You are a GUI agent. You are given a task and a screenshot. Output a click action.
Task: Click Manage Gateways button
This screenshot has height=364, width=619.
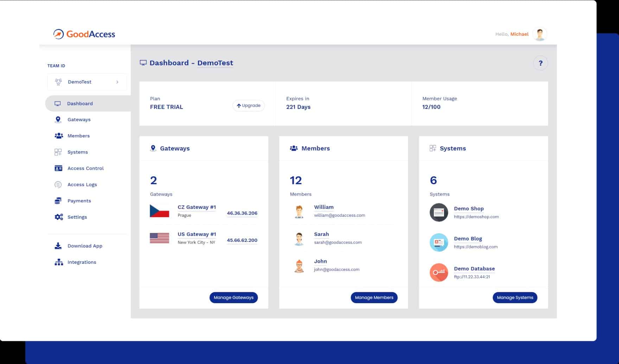(x=234, y=298)
